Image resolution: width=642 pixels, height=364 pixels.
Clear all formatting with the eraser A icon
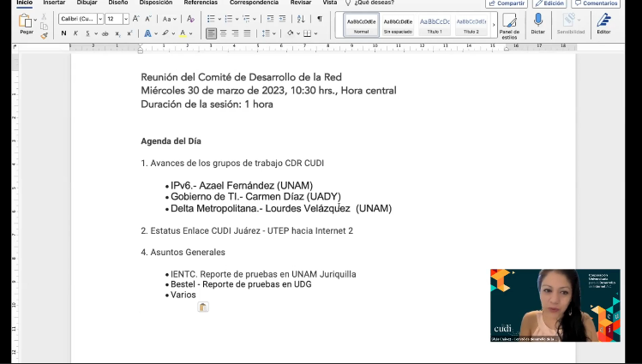(190, 19)
